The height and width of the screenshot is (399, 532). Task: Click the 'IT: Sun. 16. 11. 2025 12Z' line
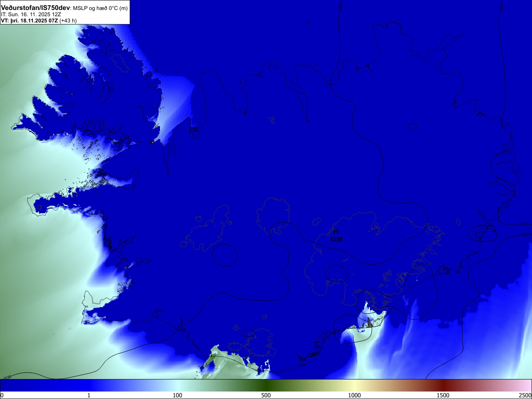tap(31, 15)
